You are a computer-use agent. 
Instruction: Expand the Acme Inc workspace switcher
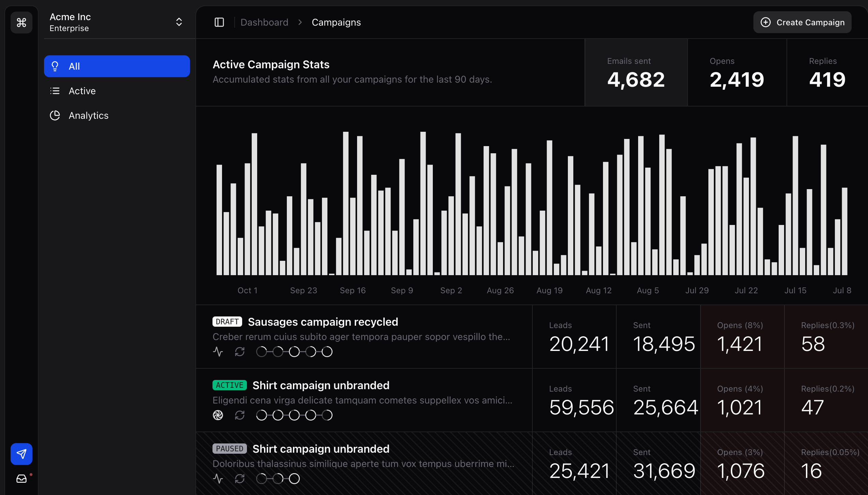click(179, 23)
